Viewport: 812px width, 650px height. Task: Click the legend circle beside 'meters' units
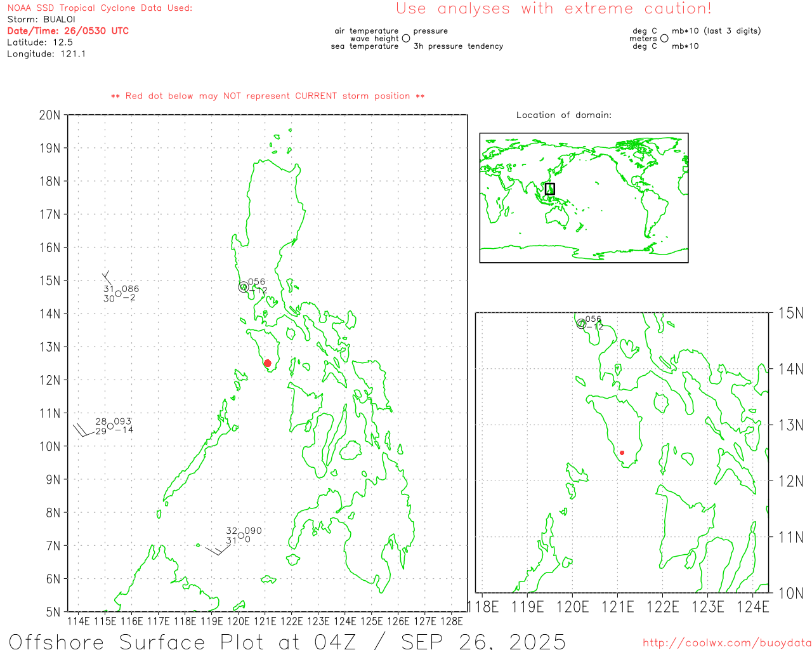[x=664, y=38]
